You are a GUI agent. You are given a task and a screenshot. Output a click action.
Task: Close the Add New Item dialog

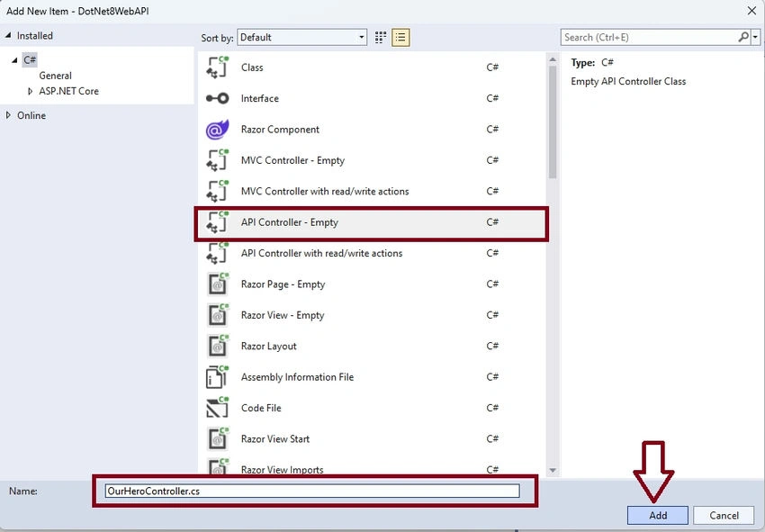point(751,11)
